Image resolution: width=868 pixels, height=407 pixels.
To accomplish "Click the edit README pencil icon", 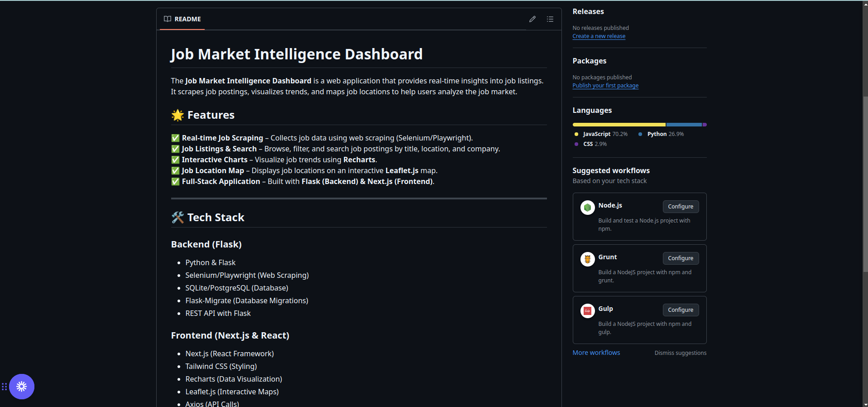I will (x=532, y=19).
